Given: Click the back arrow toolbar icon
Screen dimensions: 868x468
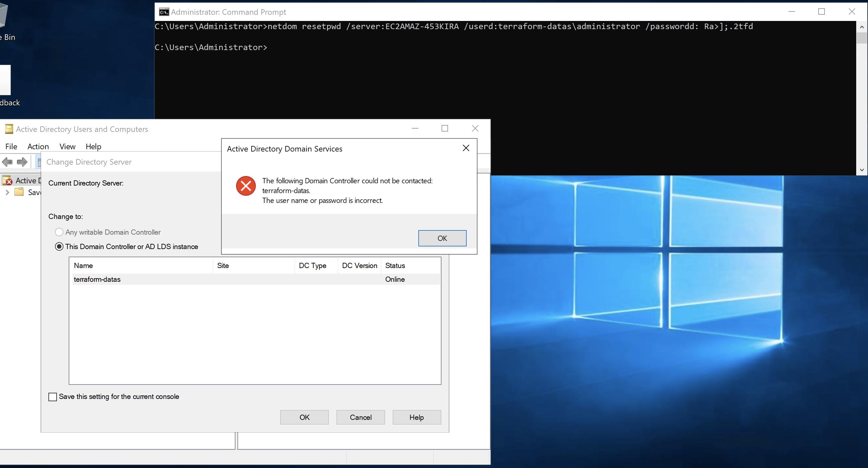Looking at the screenshot, I should (8, 162).
